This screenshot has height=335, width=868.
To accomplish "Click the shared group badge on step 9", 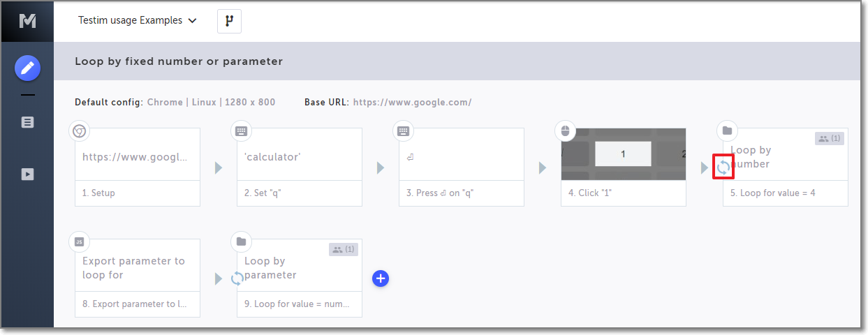I will point(344,249).
